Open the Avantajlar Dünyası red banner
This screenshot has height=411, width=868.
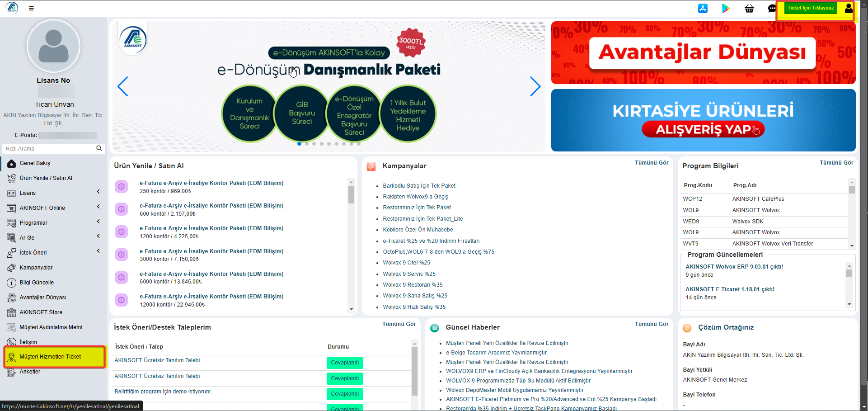click(x=703, y=52)
